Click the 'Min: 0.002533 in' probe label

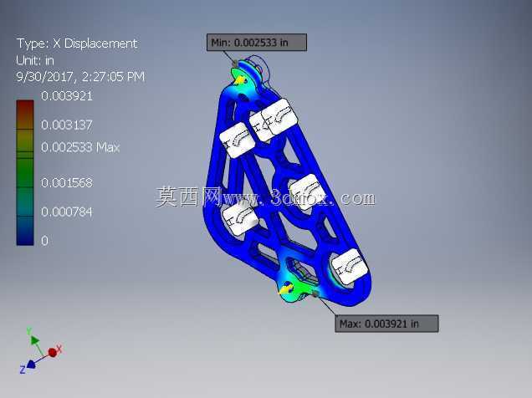pos(257,43)
